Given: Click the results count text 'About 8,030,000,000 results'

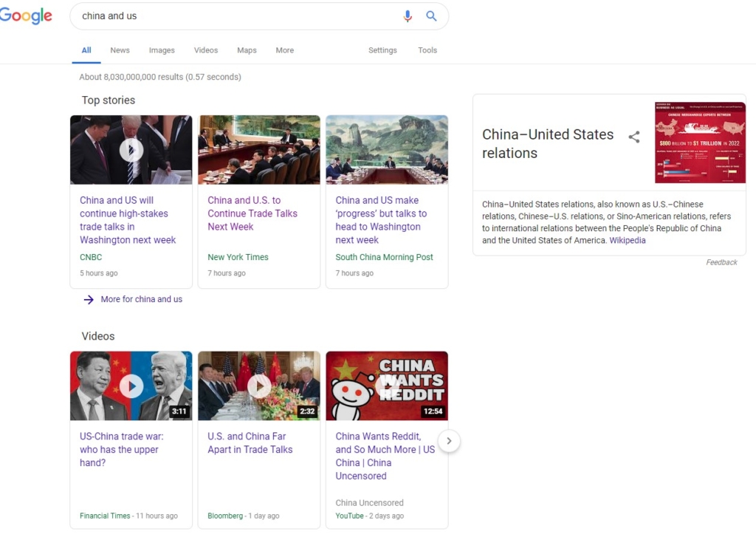Looking at the screenshot, I should pos(131,77).
